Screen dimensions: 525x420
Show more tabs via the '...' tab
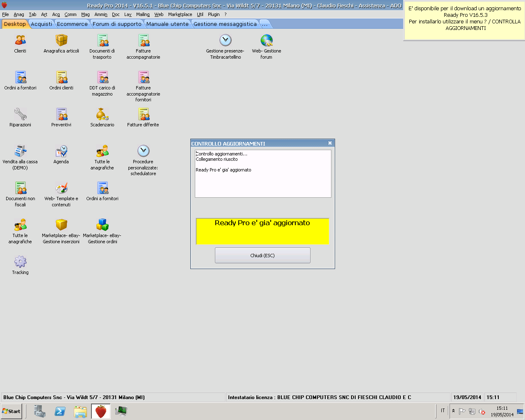coord(265,24)
